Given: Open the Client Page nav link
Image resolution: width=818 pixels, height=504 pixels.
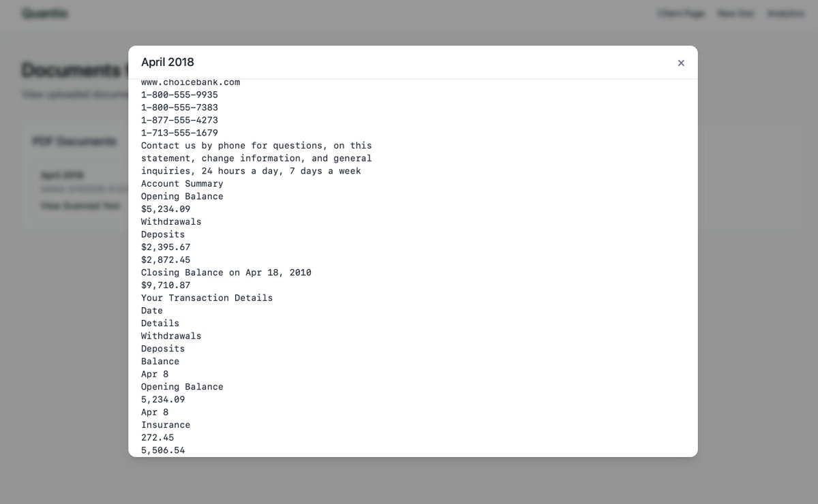Looking at the screenshot, I should 681,14.
